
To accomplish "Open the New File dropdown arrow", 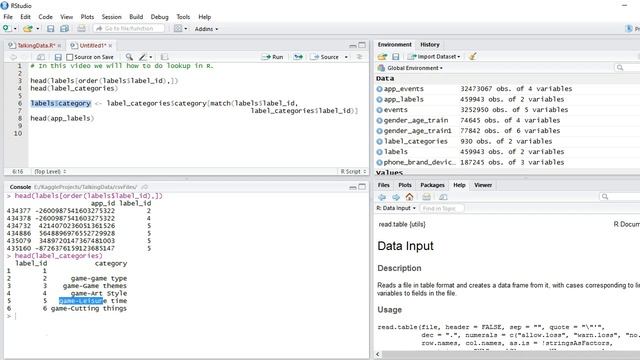I will point(15,29).
